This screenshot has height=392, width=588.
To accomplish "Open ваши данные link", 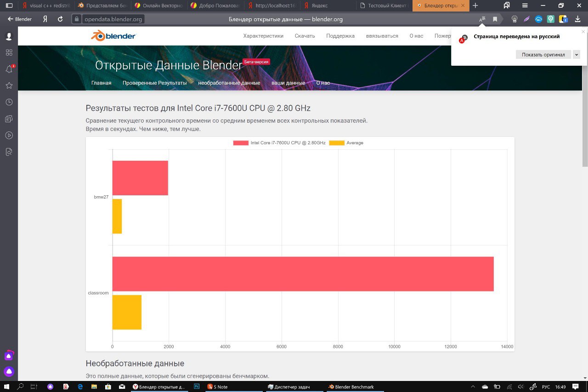I will pos(288,83).
